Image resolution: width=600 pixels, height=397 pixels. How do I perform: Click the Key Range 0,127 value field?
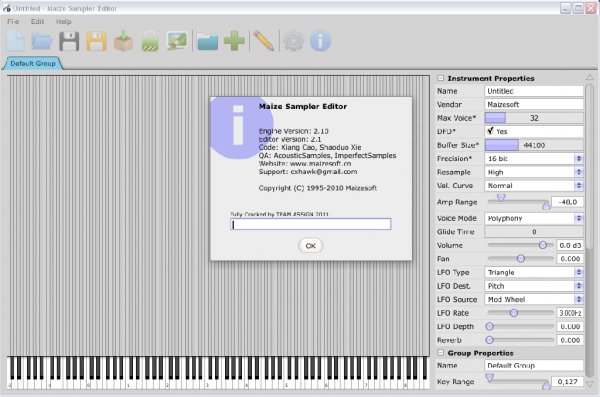pos(567,382)
